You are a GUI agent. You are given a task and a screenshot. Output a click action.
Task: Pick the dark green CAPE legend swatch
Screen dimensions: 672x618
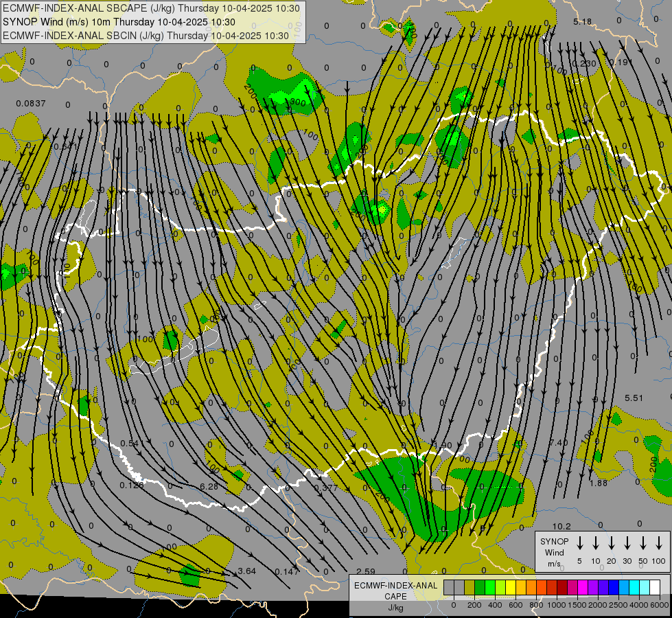pyautogui.click(x=480, y=587)
